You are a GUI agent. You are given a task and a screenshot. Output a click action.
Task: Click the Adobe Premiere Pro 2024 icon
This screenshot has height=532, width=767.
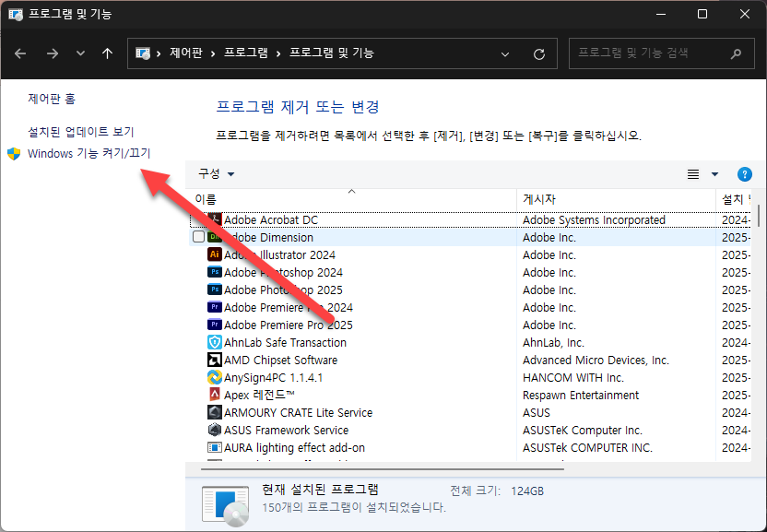[214, 307]
